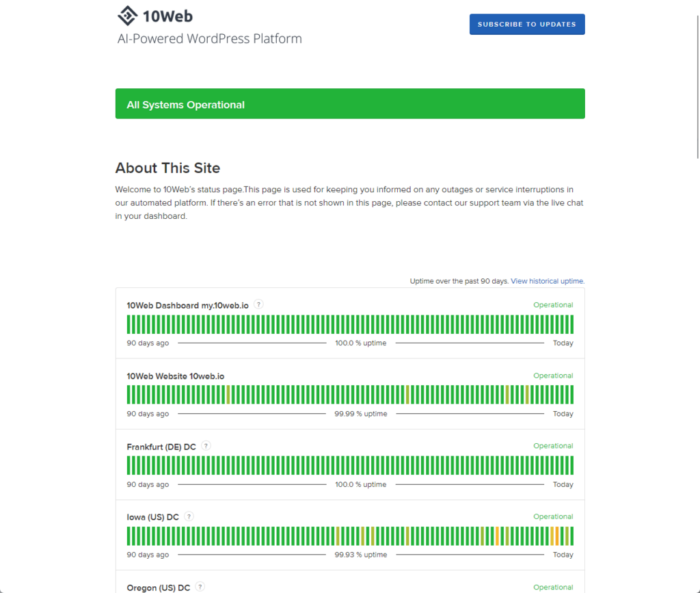
Task: Select the Oregon (US) DC component name
Action: pyautogui.click(x=159, y=588)
